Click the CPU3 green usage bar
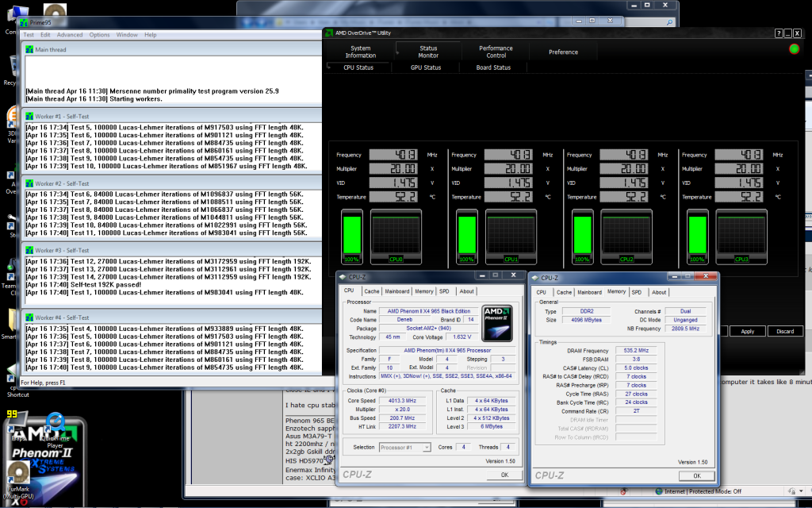The height and width of the screenshot is (508, 812). 697,236
